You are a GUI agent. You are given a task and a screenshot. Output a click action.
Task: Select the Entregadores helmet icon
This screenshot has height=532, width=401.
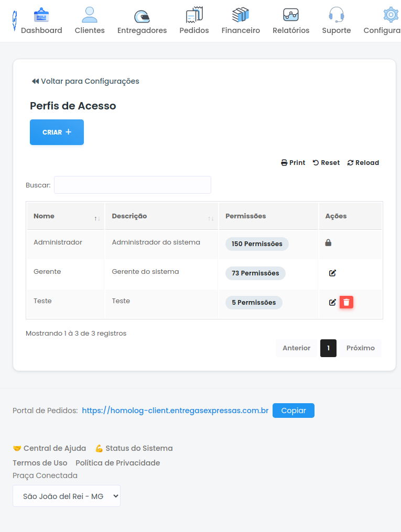click(142, 15)
